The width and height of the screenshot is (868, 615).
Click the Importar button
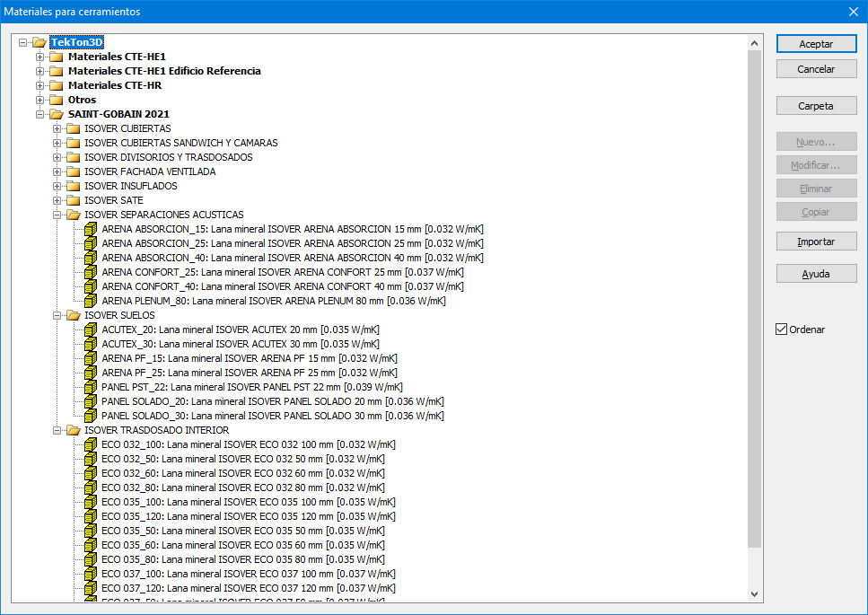(x=817, y=242)
